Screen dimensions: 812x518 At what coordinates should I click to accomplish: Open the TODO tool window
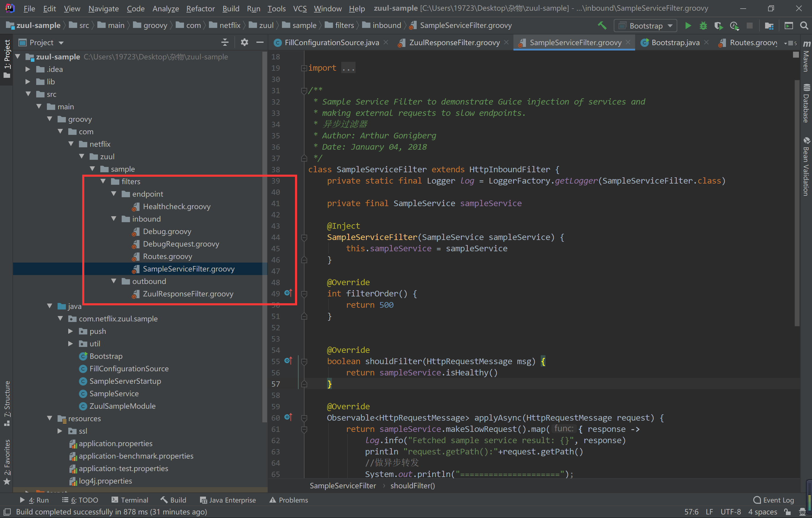(x=80, y=500)
